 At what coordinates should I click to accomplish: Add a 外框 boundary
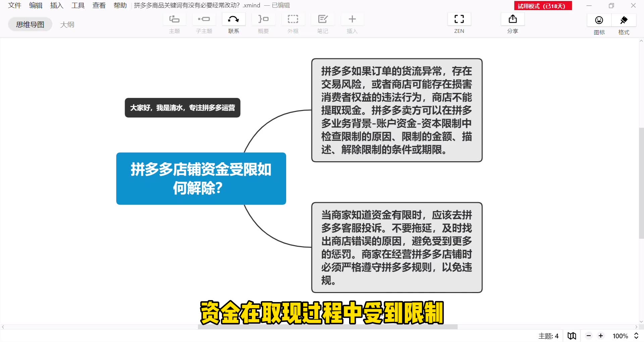point(293,19)
